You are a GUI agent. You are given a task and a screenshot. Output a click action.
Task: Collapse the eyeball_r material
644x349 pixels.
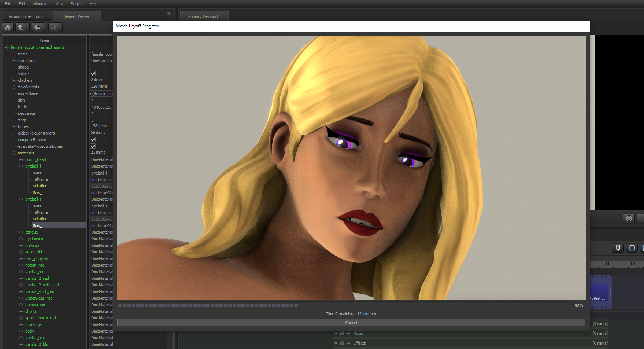21,199
